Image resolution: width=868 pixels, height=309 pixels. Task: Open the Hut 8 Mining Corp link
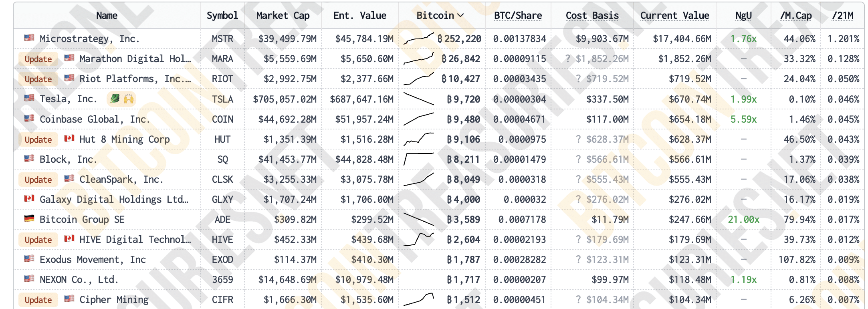point(125,139)
